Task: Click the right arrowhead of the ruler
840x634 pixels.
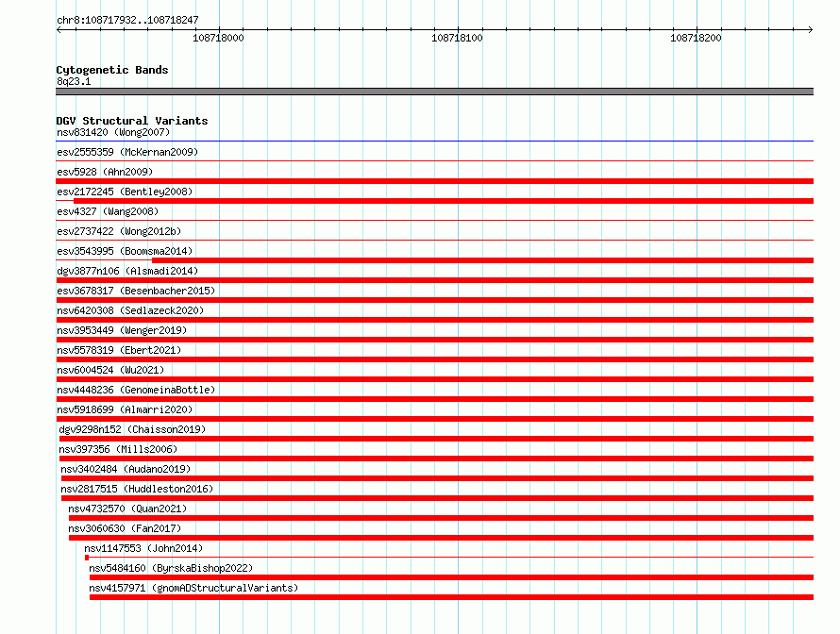Action: tap(811, 29)
